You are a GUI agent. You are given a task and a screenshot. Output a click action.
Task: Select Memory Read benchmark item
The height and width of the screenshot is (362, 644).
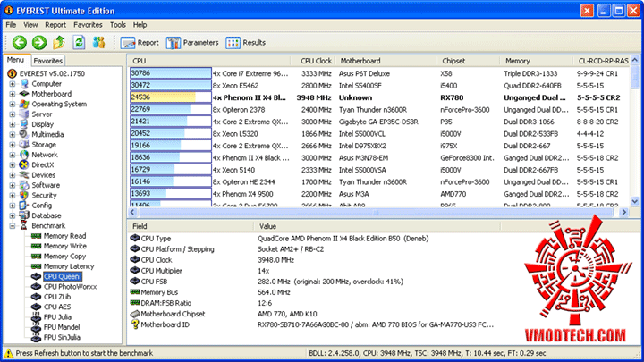pos(65,236)
